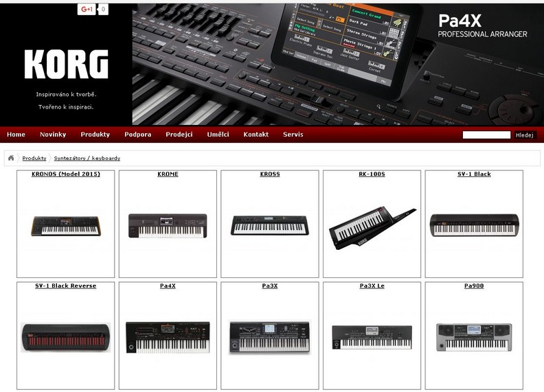Select the SV-1 Black Reverse image
Viewport: 544px width, 392px height.
click(65, 338)
